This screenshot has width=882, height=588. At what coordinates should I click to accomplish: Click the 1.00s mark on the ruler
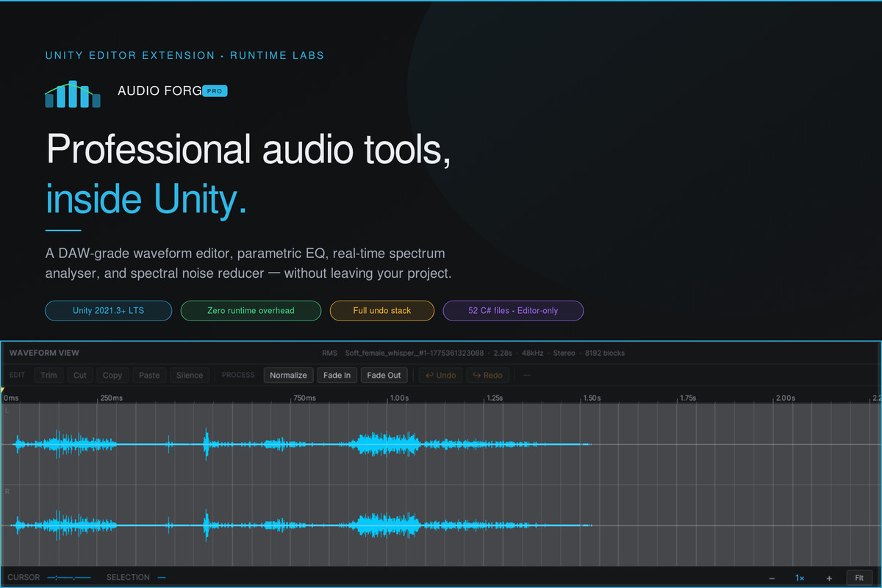(x=399, y=398)
